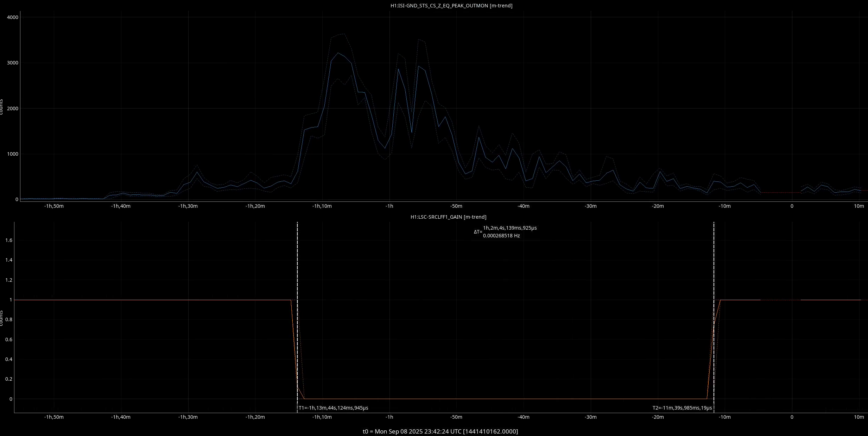Click the 0.8 tick on bottom plot's y-axis

coord(9,320)
